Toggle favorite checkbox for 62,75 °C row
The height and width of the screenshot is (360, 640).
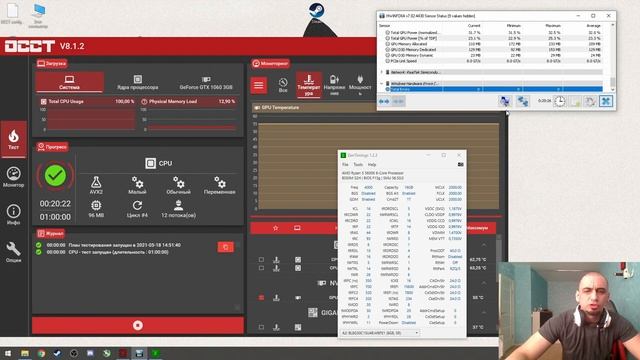click(x=261, y=260)
